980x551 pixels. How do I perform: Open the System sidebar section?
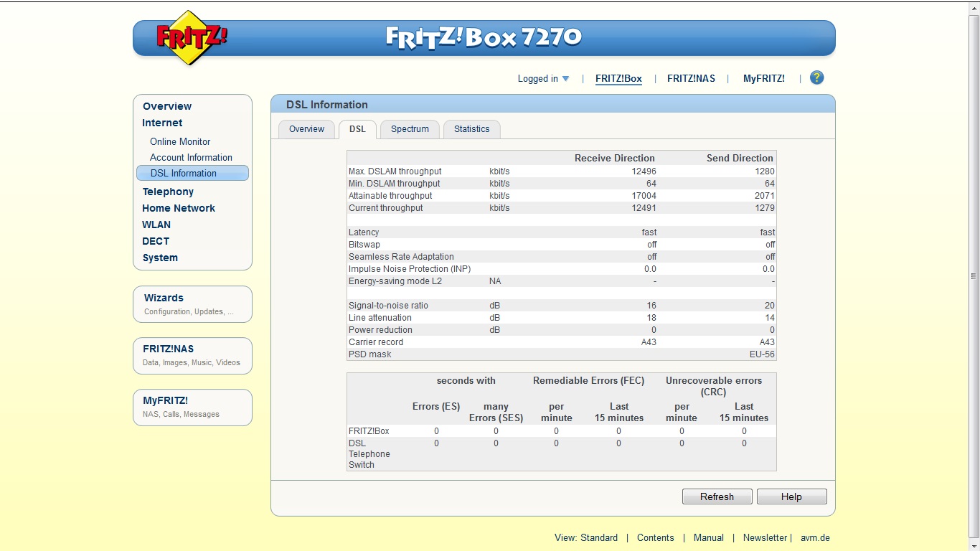[x=160, y=258]
